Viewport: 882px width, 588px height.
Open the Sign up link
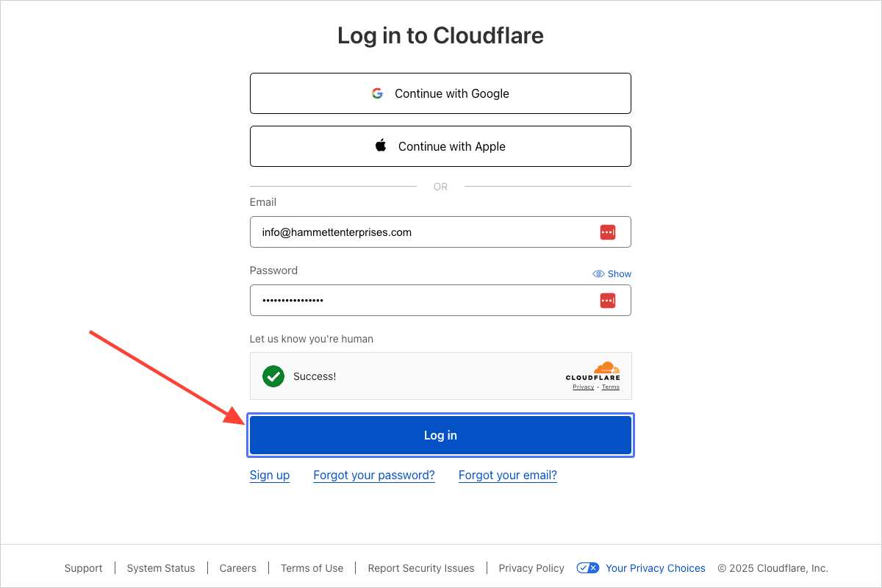pos(270,476)
